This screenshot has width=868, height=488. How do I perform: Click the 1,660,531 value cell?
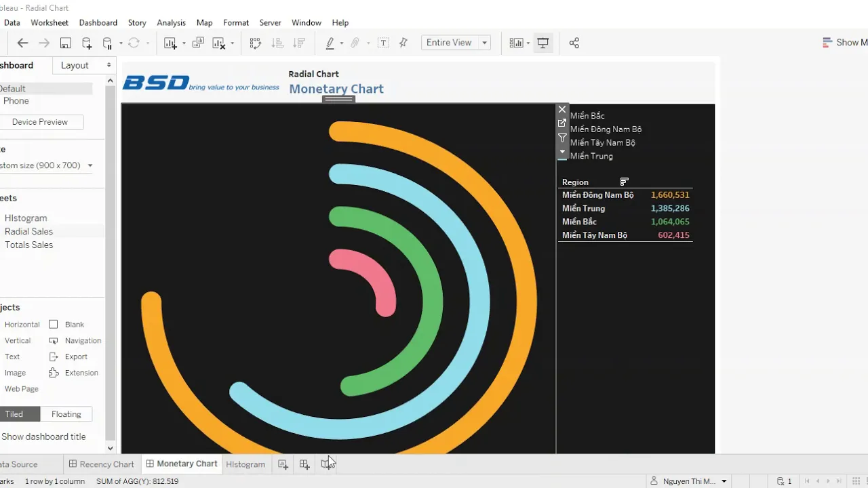[670, 195]
